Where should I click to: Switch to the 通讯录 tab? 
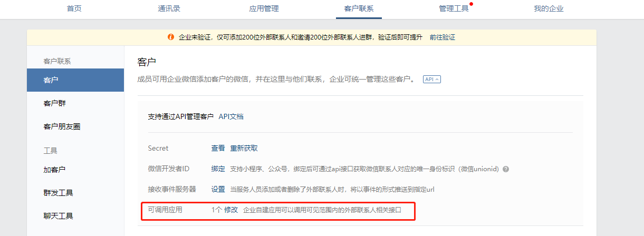coord(169,8)
